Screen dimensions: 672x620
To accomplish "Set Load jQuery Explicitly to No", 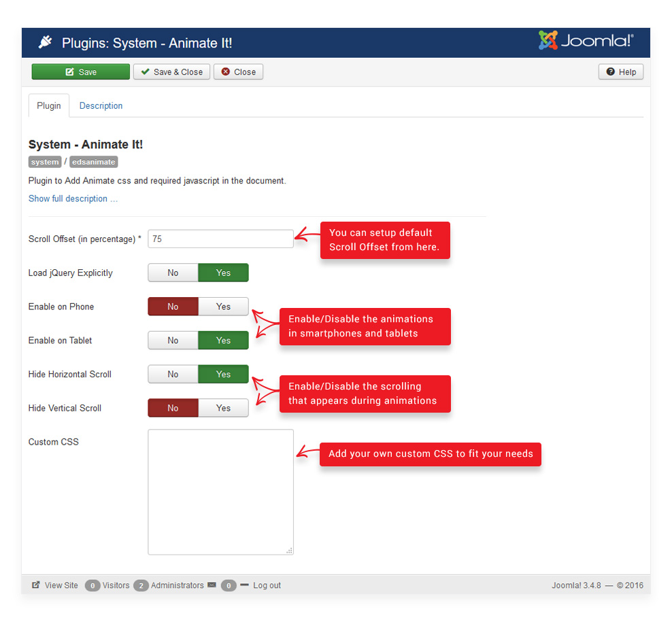I will click(x=173, y=273).
